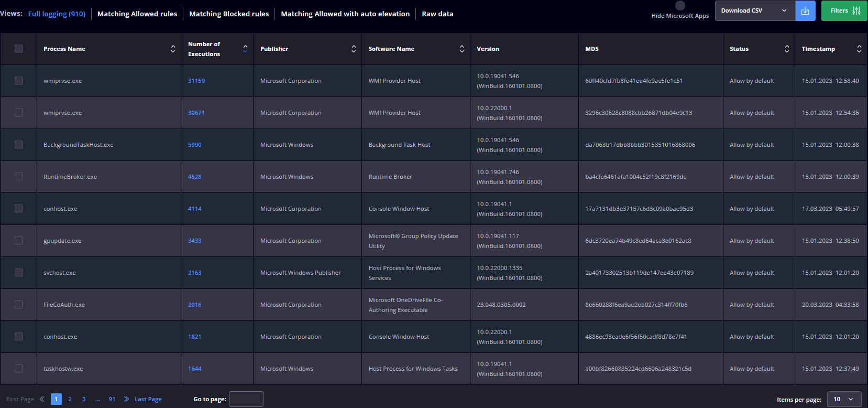Tick checkbox for FileCoAuth.exe row

click(19, 305)
